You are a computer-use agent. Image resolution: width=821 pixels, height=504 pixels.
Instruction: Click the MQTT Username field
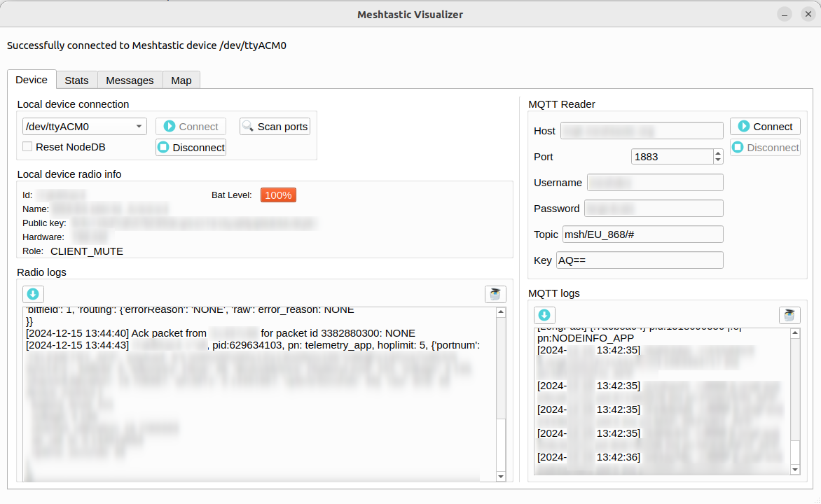(655, 183)
